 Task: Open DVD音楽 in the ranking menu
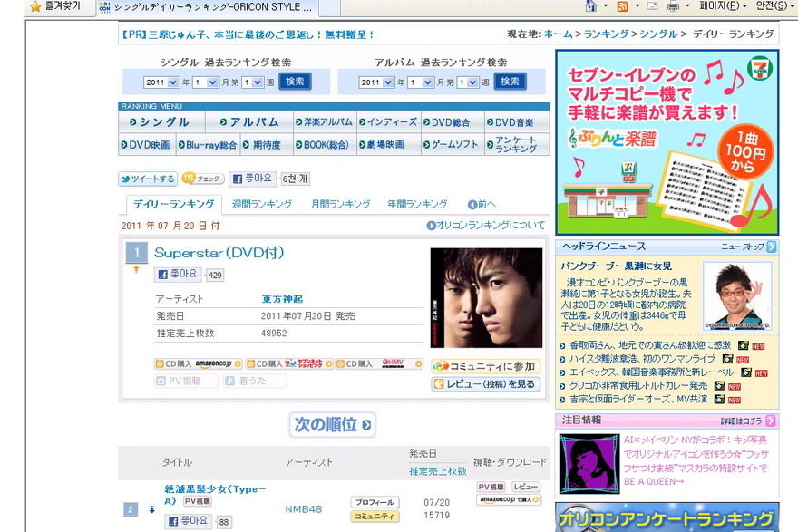tap(517, 122)
